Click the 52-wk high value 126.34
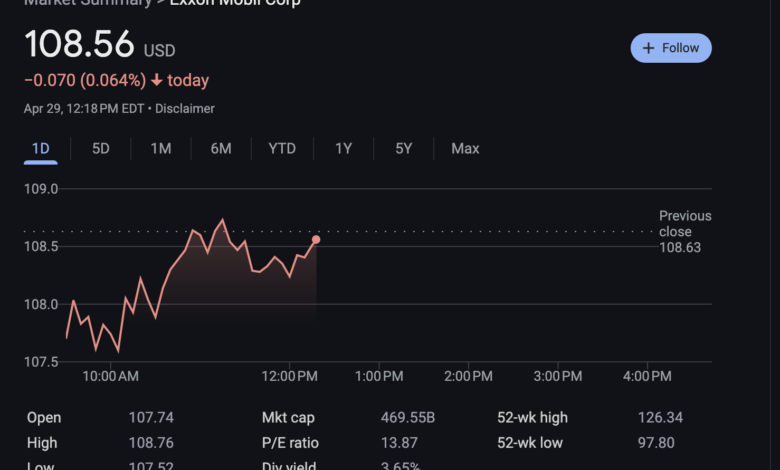 [660, 417]
